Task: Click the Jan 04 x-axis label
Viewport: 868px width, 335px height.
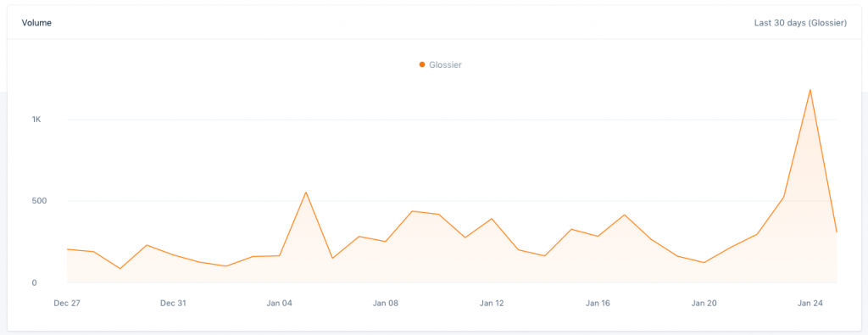Action: [279, 303]
